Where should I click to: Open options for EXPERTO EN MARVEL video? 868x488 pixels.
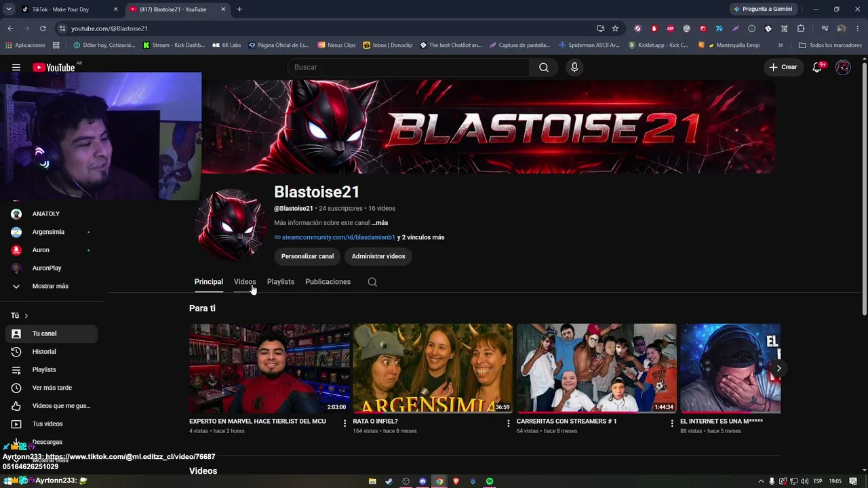[344, 423]
